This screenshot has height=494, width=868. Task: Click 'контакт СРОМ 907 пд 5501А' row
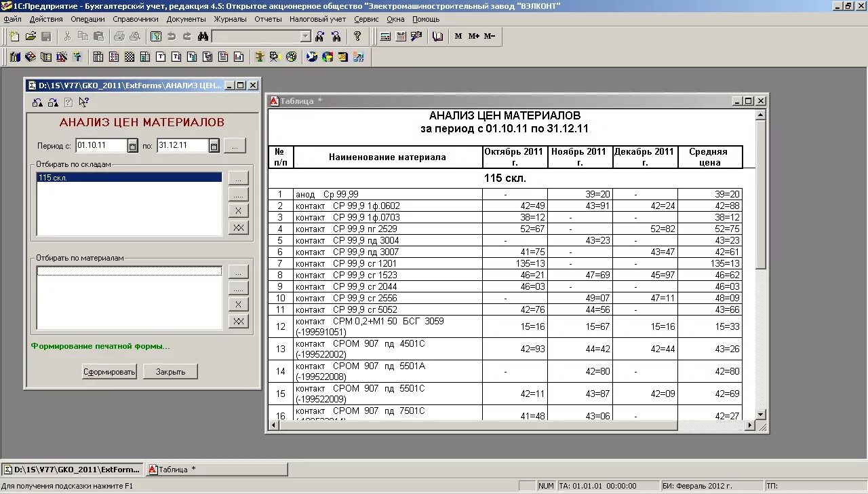pos(389,371)
